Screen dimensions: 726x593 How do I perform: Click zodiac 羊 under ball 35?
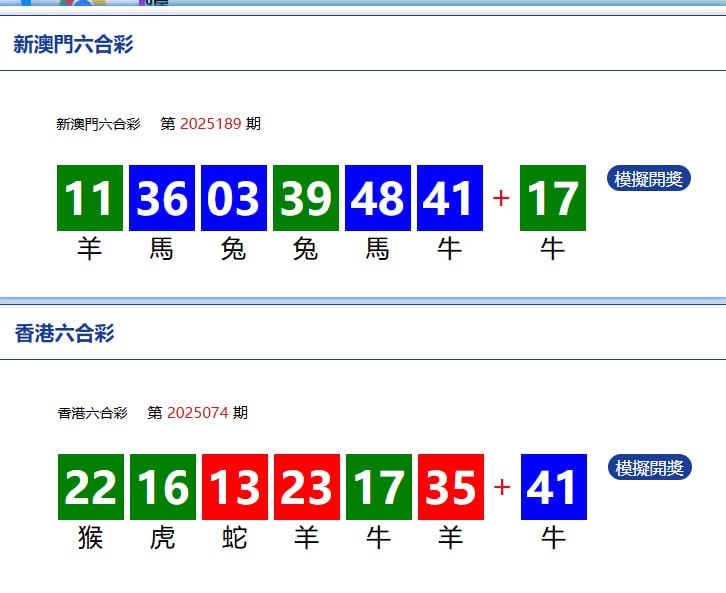451,538
